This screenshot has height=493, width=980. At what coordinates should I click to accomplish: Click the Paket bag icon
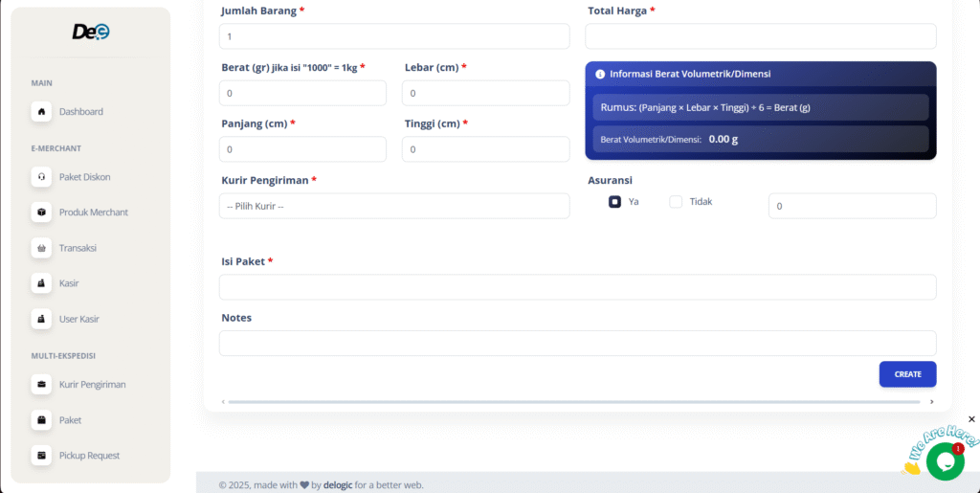pos(41,420)
